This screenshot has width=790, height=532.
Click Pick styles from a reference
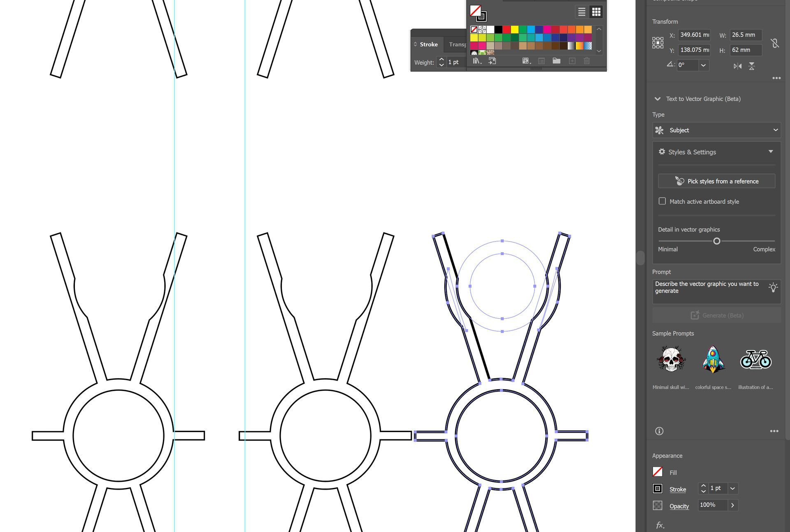(716, 181)
